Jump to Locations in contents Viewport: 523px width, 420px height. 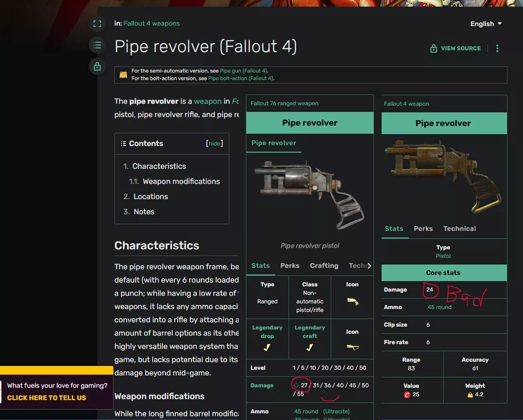pos(151,197)
